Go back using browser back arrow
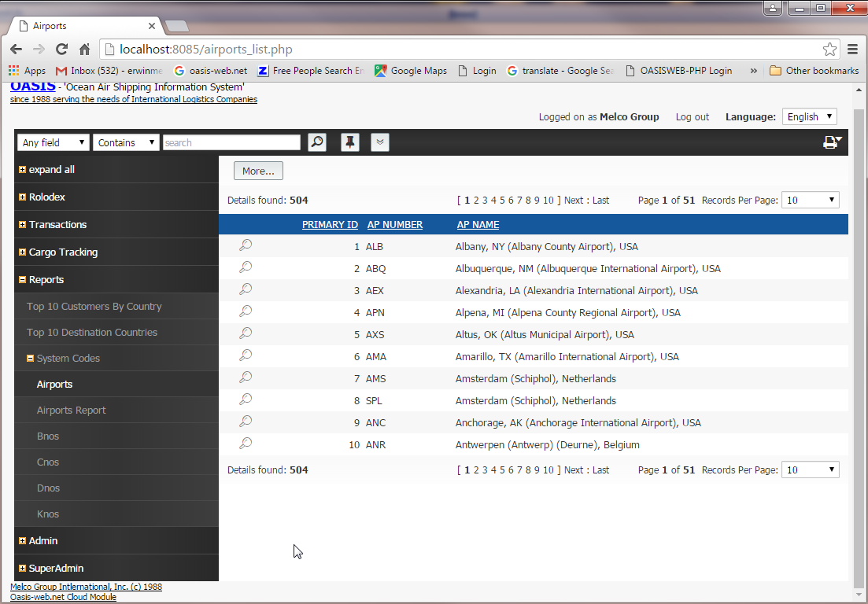Image resolution: width=868 pixels, height=604 pixels. (x=16, y=50)
